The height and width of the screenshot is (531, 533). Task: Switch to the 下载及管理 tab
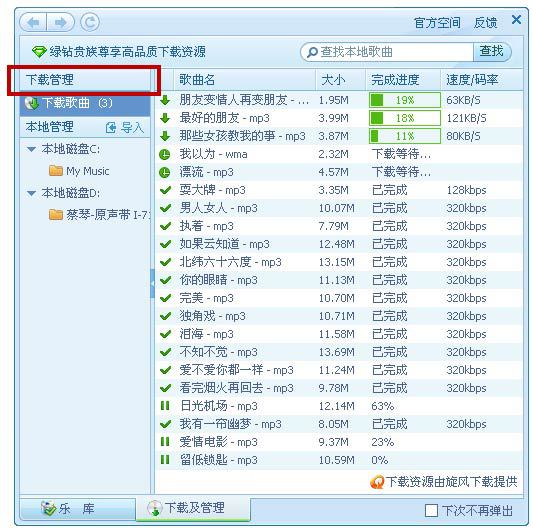[193, 509]
